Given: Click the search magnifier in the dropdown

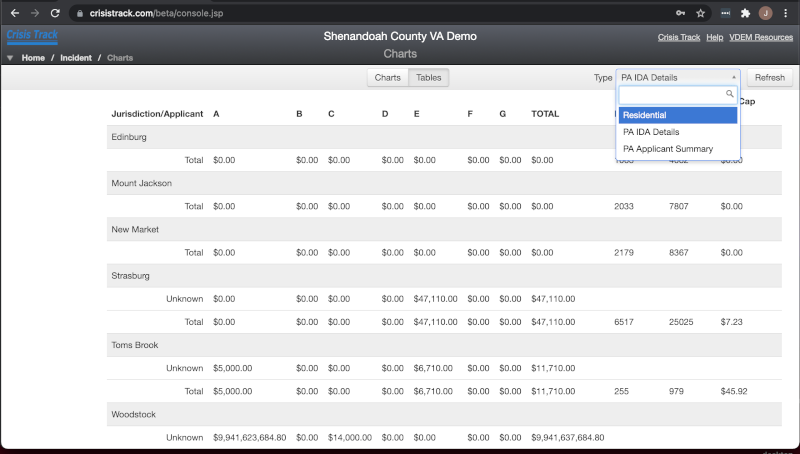Looking at the screenshot, I should pyautogui.click(x=730, y=94).
